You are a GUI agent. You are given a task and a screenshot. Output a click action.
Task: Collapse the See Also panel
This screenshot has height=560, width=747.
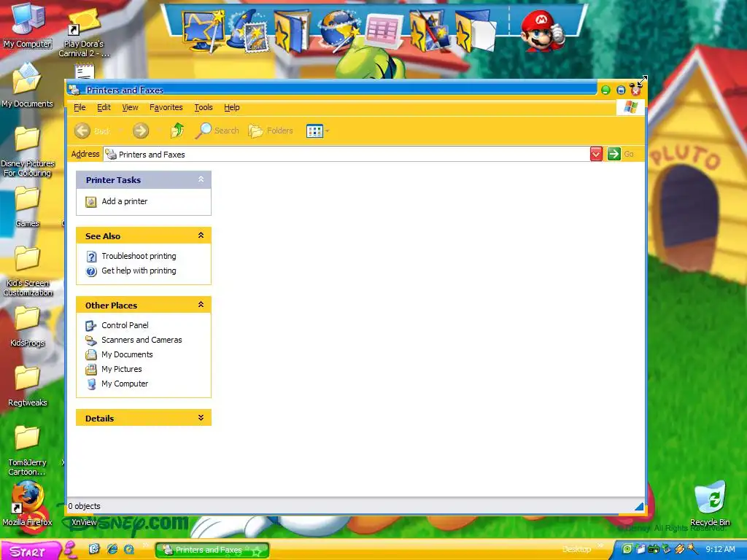point(201,236)
